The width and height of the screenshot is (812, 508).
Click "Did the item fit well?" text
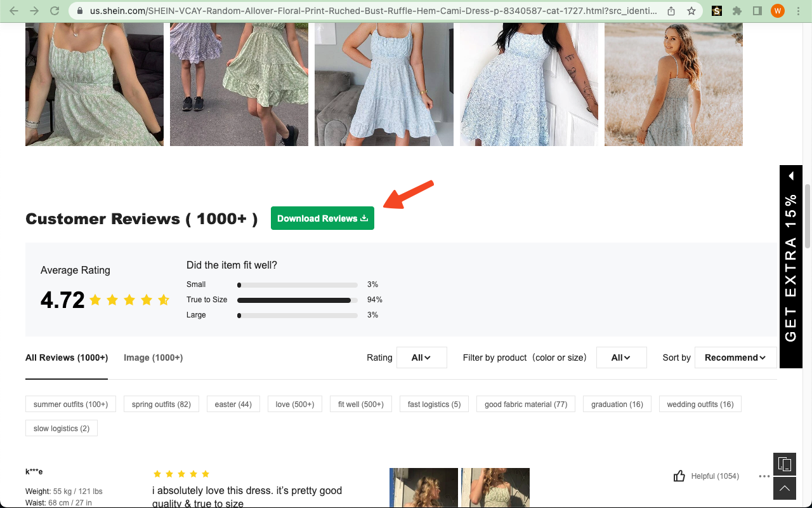click(232, 265)
